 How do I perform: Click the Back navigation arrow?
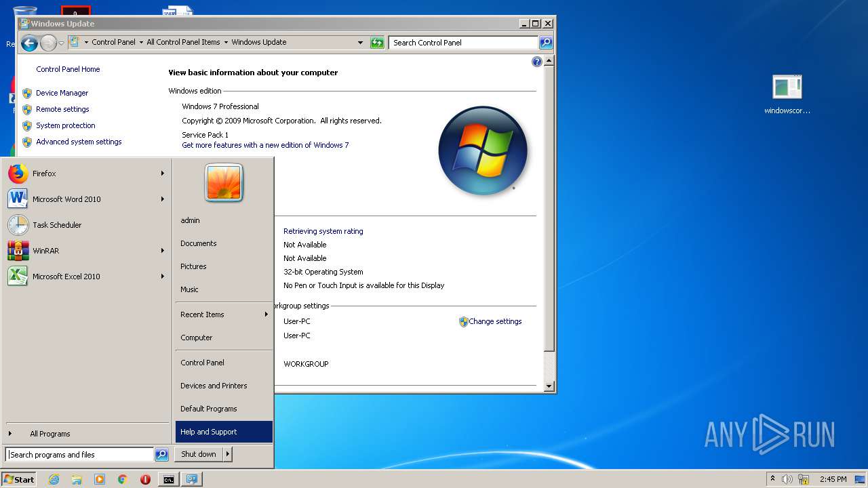(29, 43)
